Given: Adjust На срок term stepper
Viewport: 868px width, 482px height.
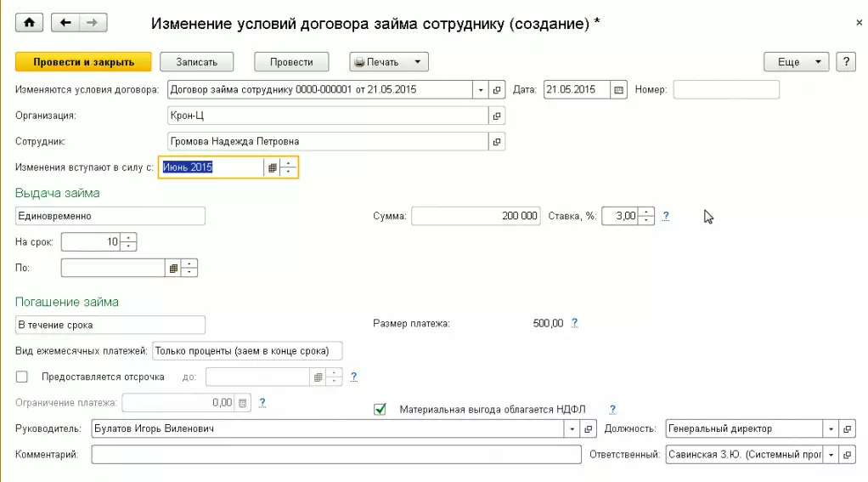Looking at the screenshot, I should pos(128,242).
